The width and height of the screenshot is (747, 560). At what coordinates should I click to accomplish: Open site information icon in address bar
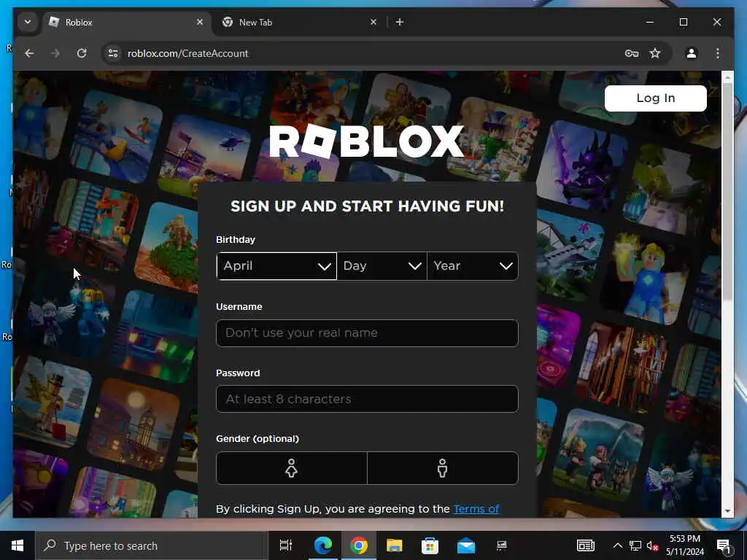(x=113, y=53)
